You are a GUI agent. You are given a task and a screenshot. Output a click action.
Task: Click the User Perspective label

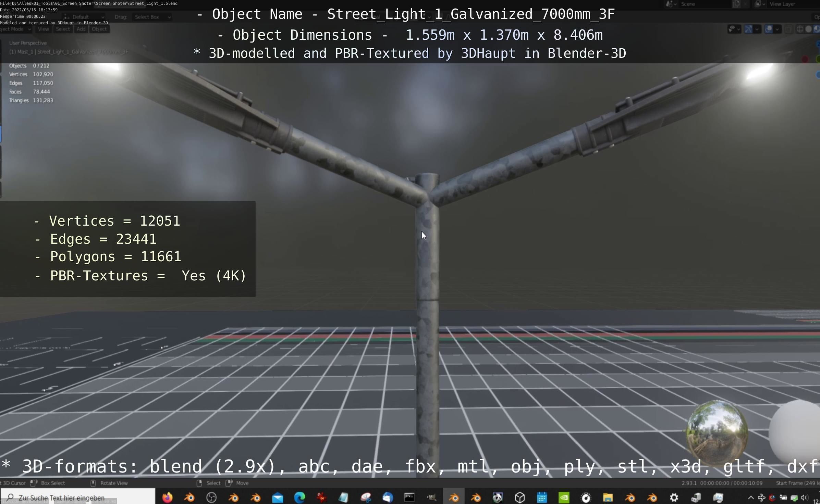[x=28, y=43]
